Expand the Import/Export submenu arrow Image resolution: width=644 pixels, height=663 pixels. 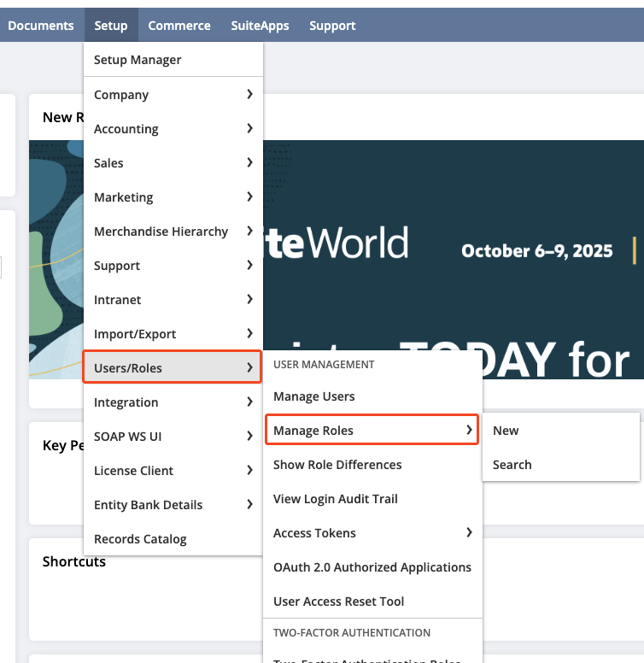(x=249, y=333)
